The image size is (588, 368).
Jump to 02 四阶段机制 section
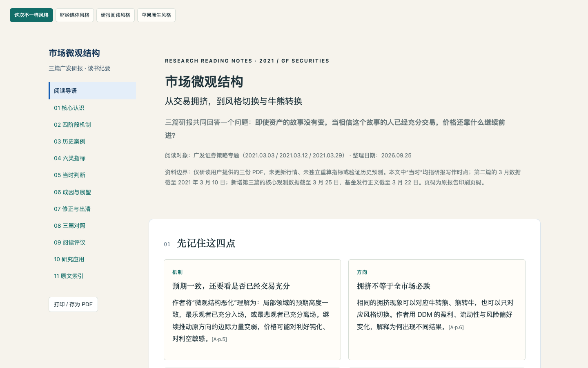coord(92,125)
